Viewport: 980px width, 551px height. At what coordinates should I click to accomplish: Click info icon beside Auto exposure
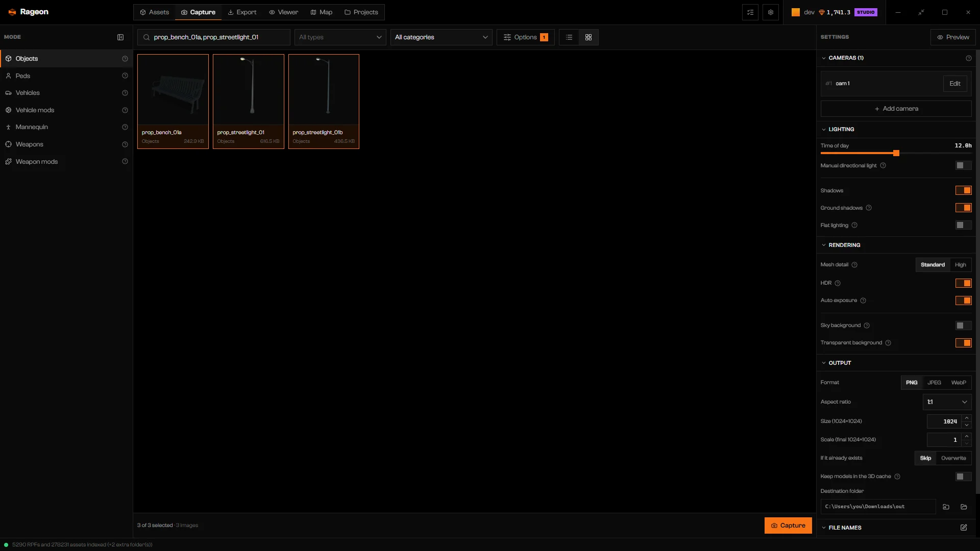point(863,300)
